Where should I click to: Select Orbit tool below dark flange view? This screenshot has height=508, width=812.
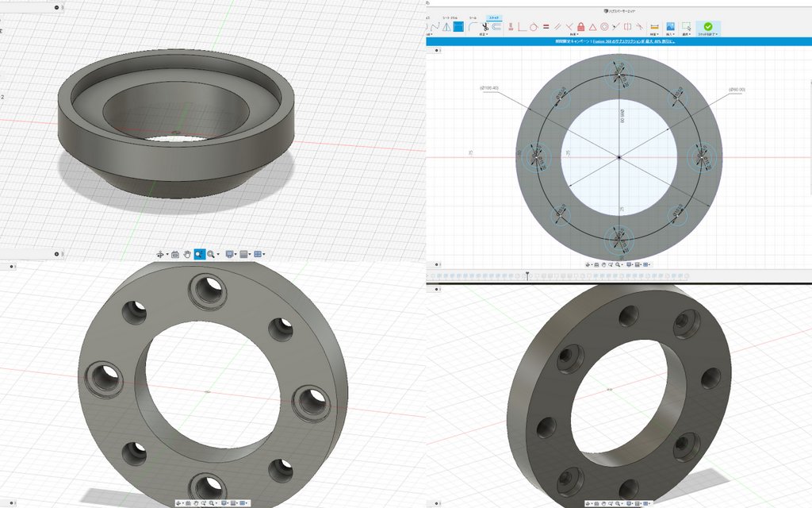tap(588, 503)
